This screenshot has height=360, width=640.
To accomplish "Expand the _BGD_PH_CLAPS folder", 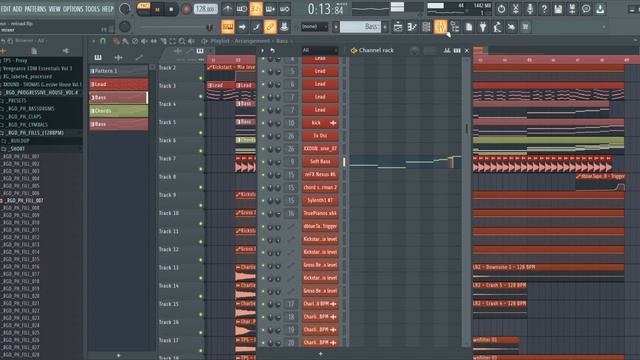I will coord(28,116).
